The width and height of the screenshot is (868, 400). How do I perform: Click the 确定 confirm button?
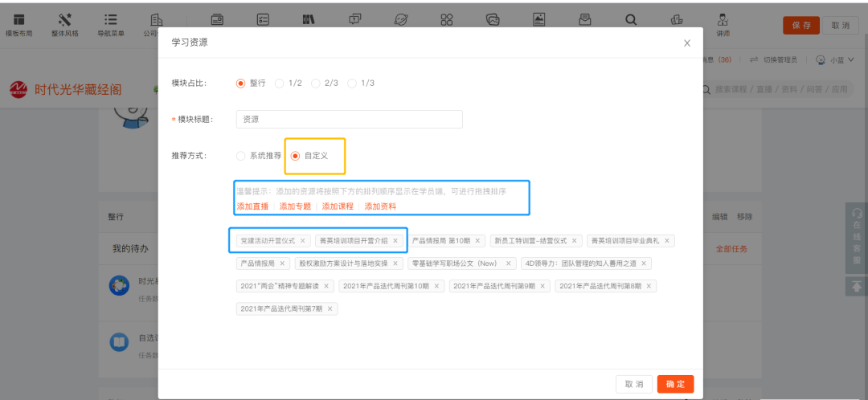click(675, 384)
